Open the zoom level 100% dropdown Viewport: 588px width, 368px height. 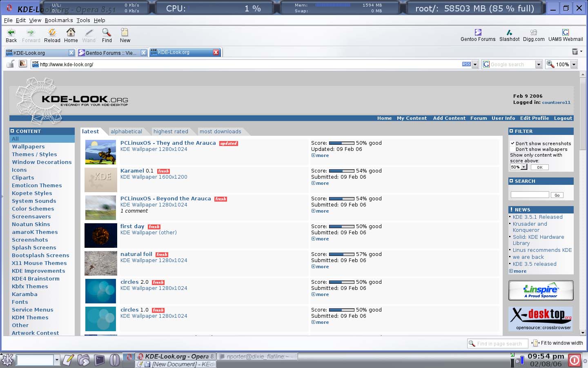[x=574, y=64]
